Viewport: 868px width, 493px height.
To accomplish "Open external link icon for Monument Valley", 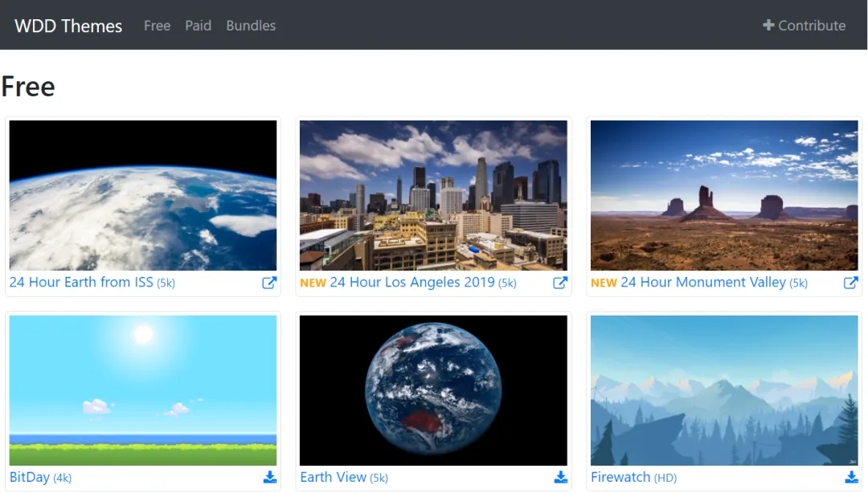I will point(851,283).
